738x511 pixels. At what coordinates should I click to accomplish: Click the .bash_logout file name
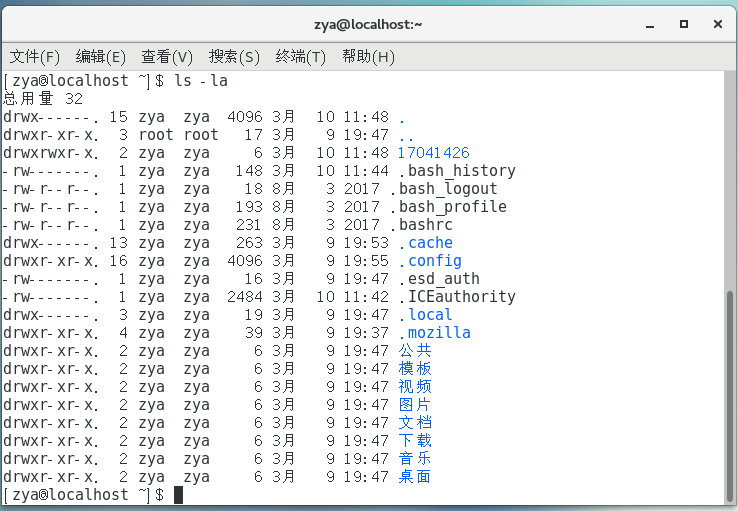click(443, 189)
